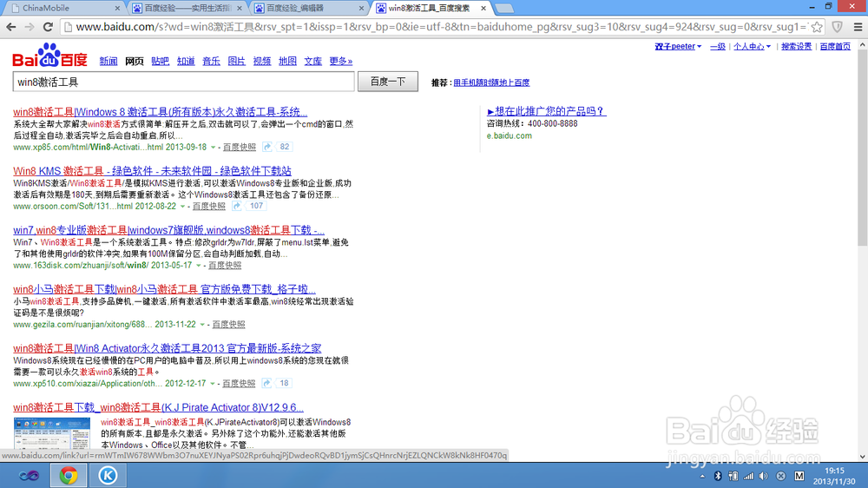The height and width of the screenshot is (488, 868).
Task: Open volume speaker tray icon
Action: pyautogui.click(x=764, y=476)
